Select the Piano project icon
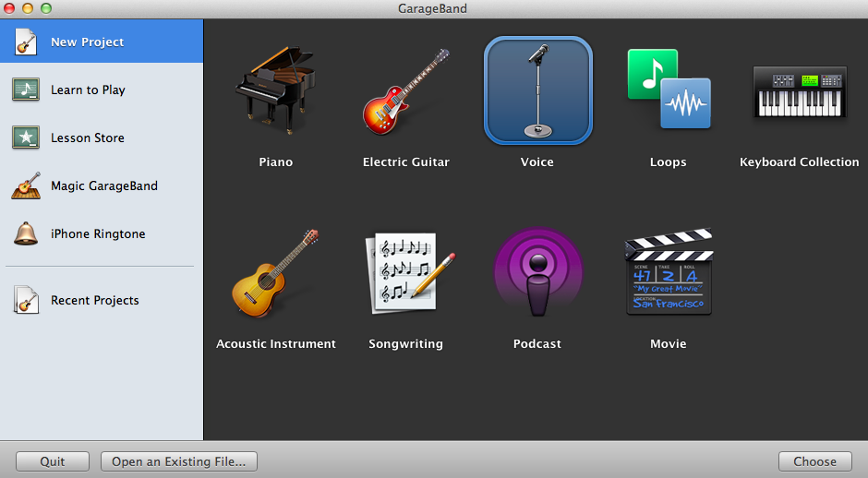Screen dimensions: 868x478 [x=275, y=90]
